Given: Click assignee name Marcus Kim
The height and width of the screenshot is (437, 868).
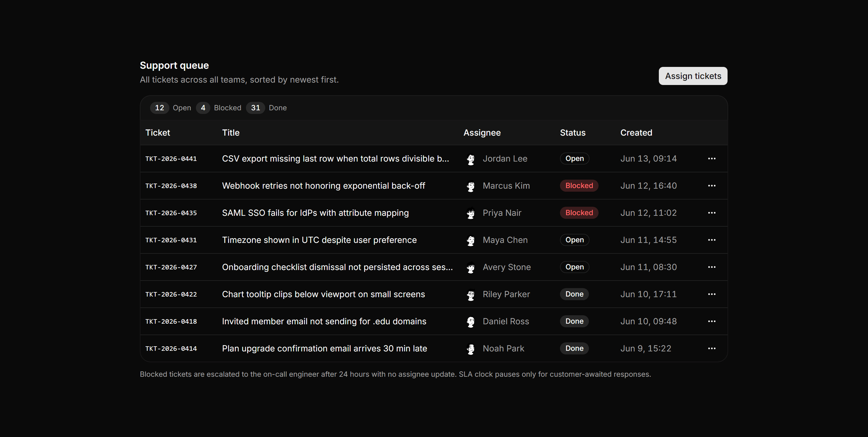Looking at the screenshot, I should point(506,186).
